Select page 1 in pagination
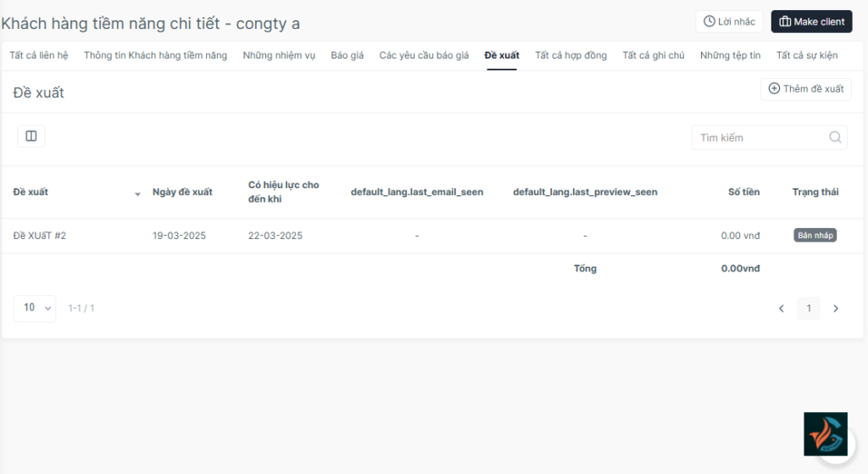The image size is (868, 474). pyautogui.click(x=809, y=309)
